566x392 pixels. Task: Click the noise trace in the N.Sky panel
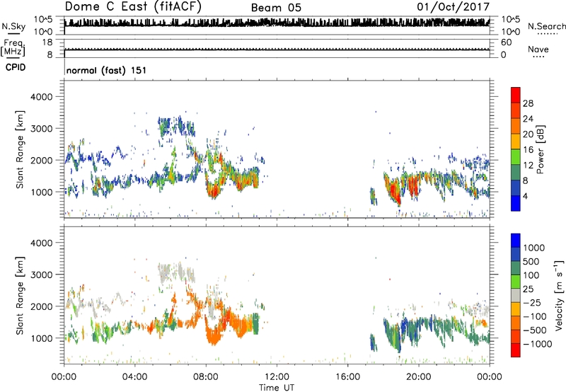click(277, 23)
